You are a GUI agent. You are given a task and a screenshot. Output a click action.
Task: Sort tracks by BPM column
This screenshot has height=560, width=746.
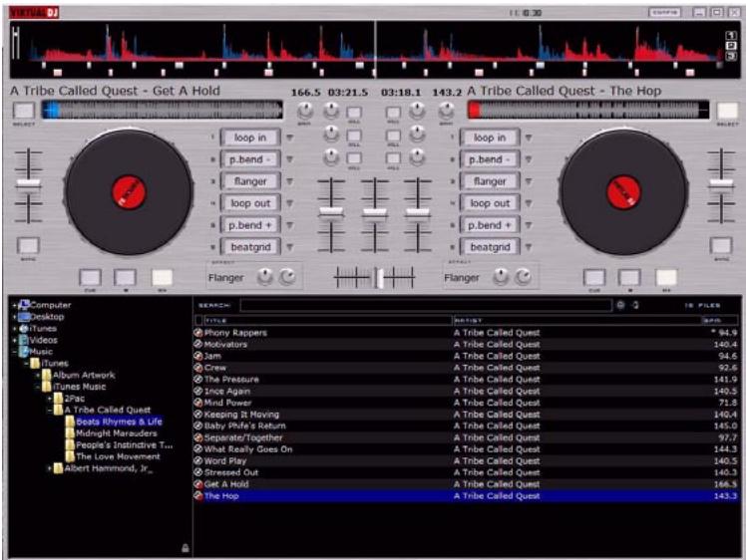click(x=720, y=321)
